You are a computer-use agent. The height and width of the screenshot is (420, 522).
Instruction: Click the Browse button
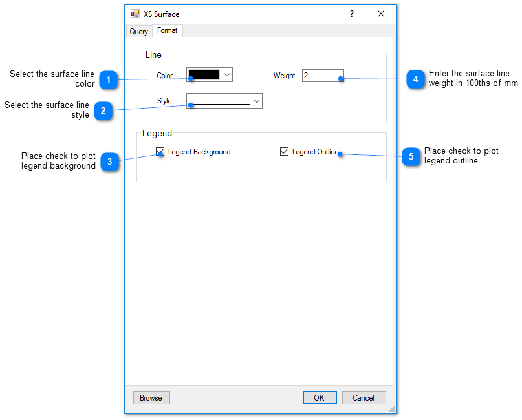[151, 398]
